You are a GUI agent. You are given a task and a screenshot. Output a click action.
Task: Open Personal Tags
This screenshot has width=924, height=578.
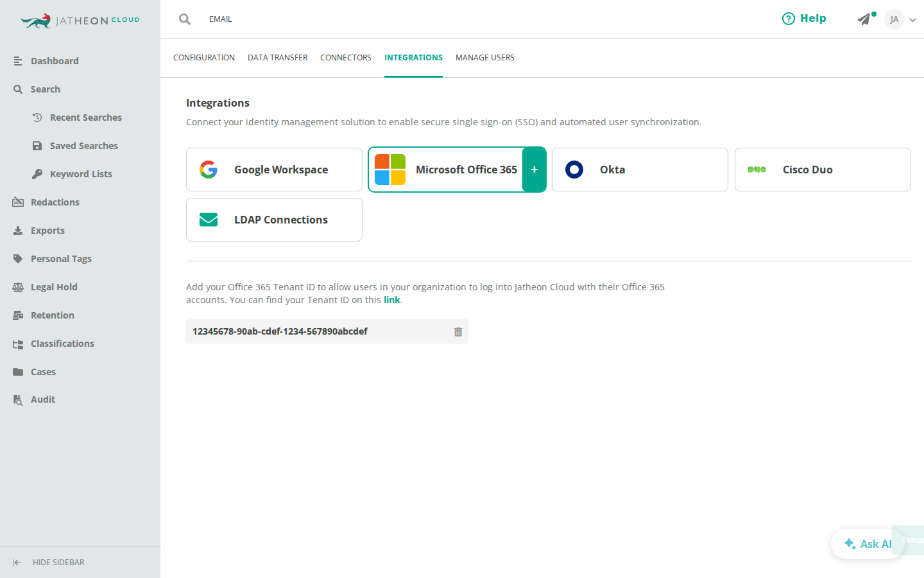[61, 259]
